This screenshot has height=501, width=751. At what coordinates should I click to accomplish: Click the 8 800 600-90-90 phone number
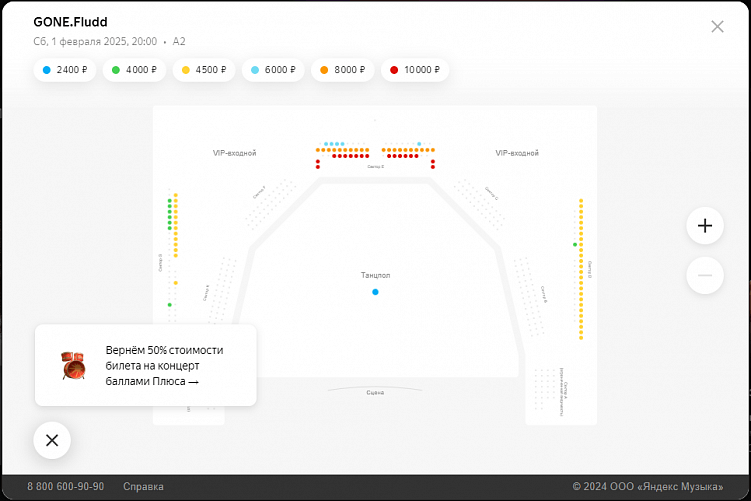click(x=66, y=487)
